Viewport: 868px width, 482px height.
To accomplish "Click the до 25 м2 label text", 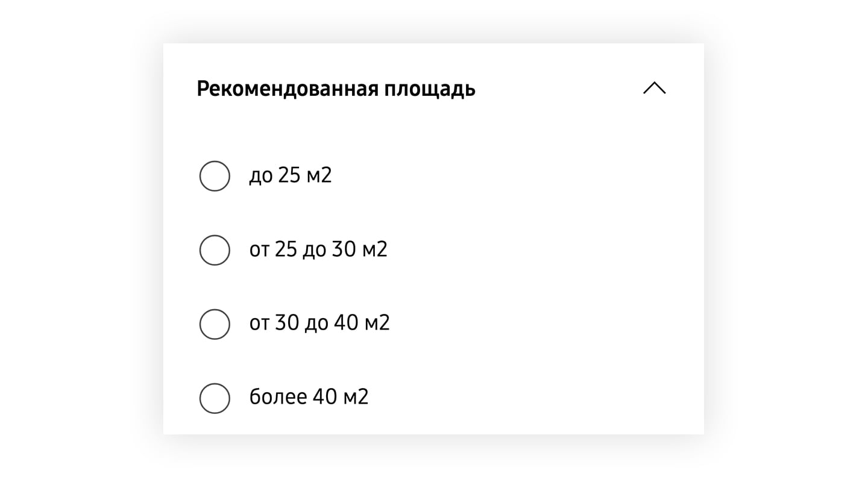I will [x=290, y=176].
